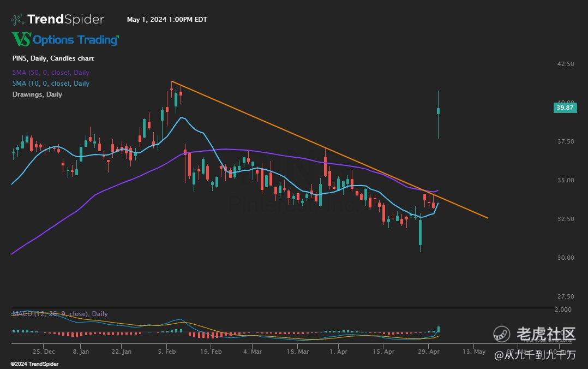Viewport: 588px width, 369px height.
Task: Click the PINS, Daily, Candles chart title
Action: [53, 58]
